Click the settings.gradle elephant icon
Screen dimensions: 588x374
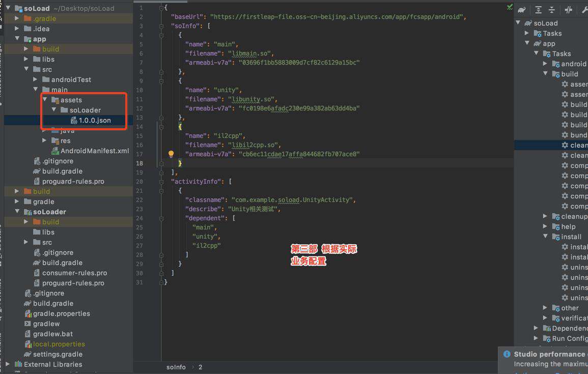tap(27, 354)
